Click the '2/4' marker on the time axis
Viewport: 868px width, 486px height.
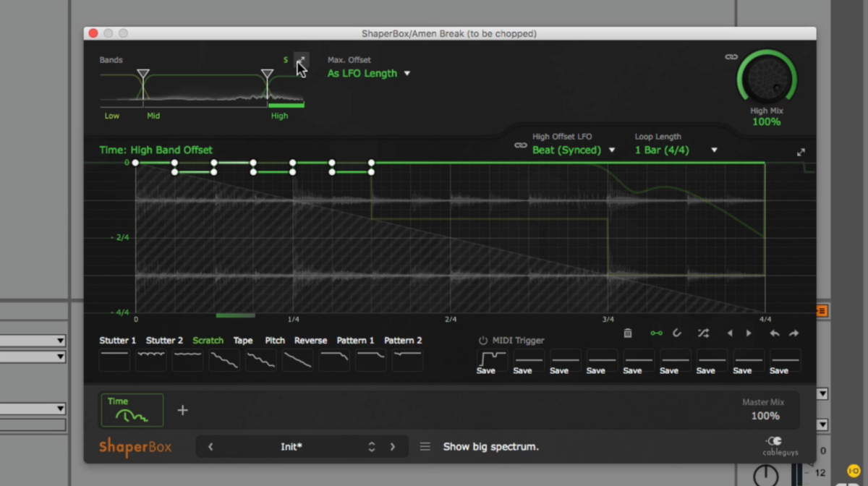tap(451, 319)
